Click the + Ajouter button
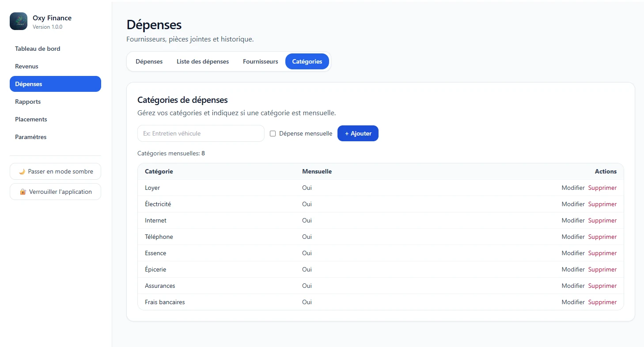This screenshot has width=644, height=347. click(358, 133)
